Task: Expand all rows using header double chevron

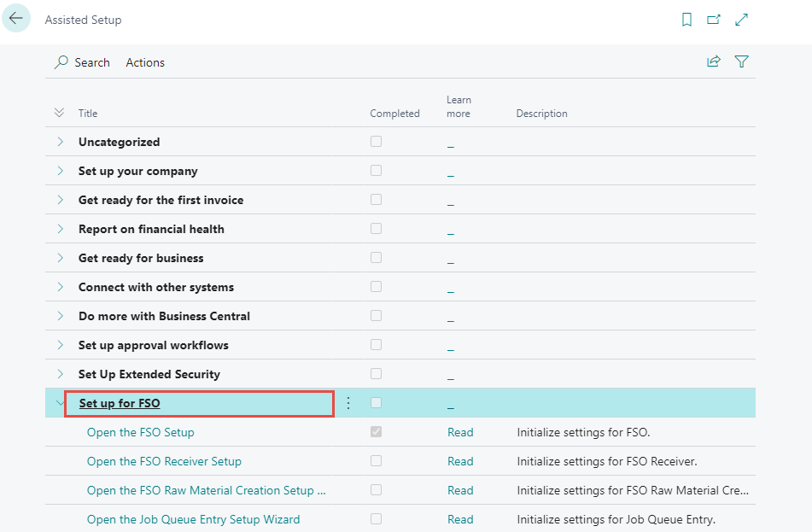Action: pyautogui.click(x=59, y=113)
